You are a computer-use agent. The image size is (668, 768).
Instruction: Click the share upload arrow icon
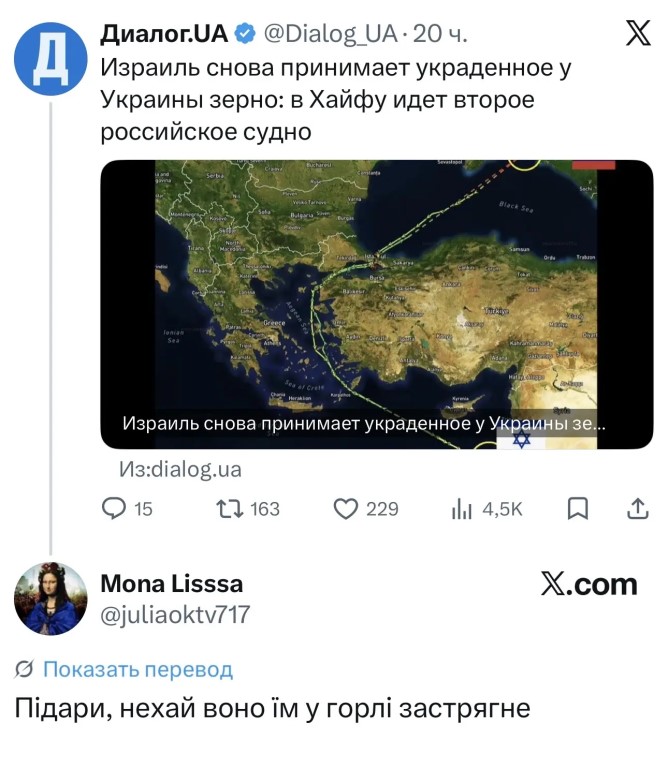pyautogui.click(x=637, y=509)
